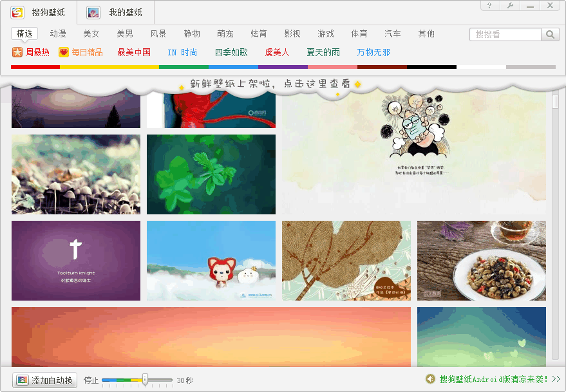This screenshot has height=392, width=566.
Task: Open settings via the wrench icon
Action: tap(510, 6)
